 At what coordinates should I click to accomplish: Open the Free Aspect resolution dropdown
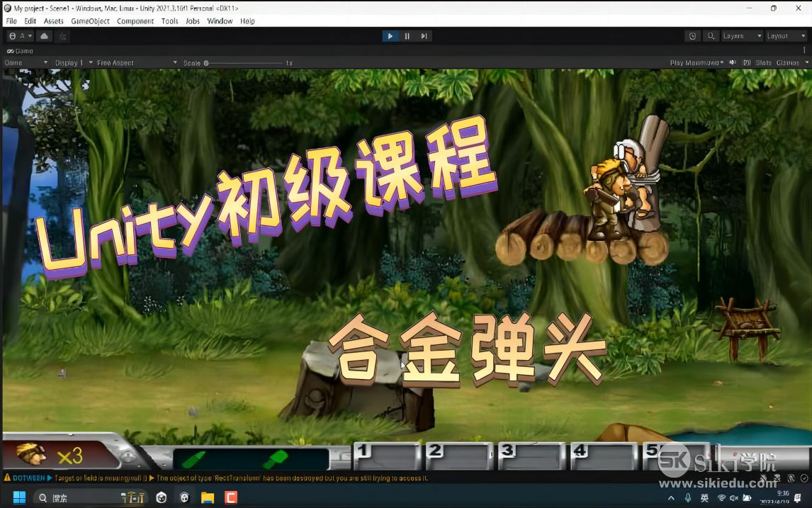(x=137, y=62)
